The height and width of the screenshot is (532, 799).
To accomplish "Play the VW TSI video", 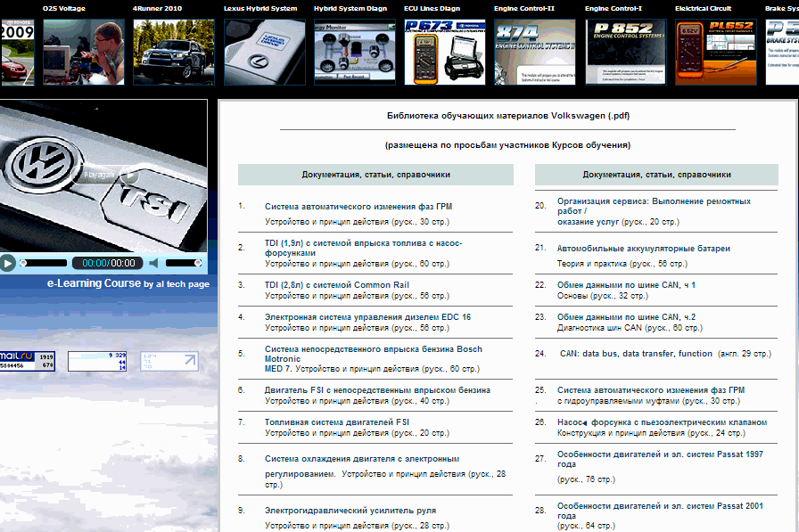I will (7, 263).
